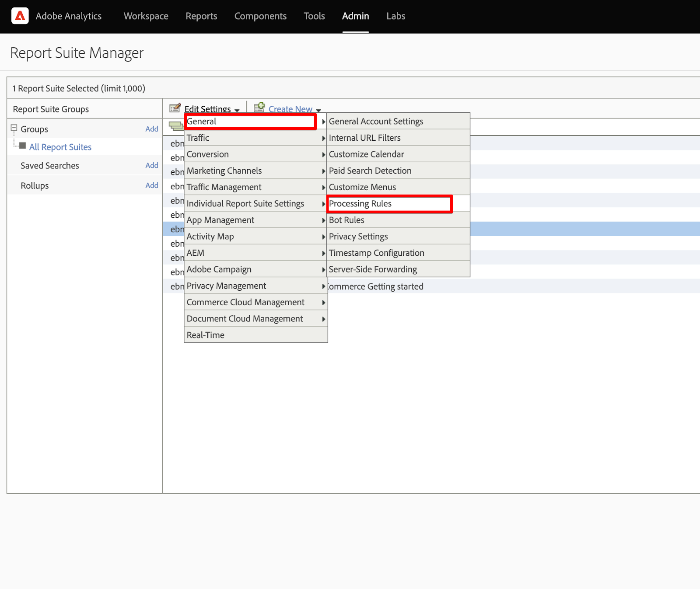Open Adobe Campaign submenu
The width and height of the screenshot is (700, 589).
[x=256, y=269]
